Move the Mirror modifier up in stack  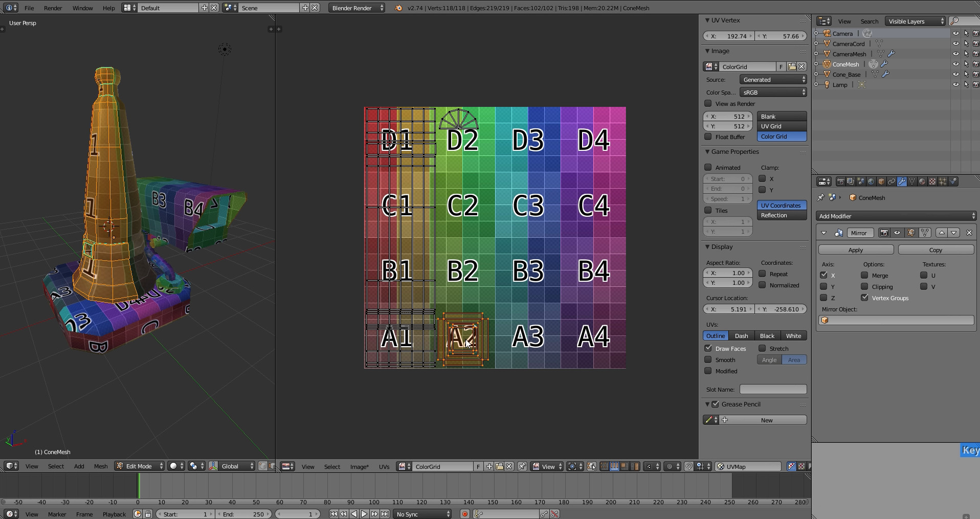(x=942, y=233)
